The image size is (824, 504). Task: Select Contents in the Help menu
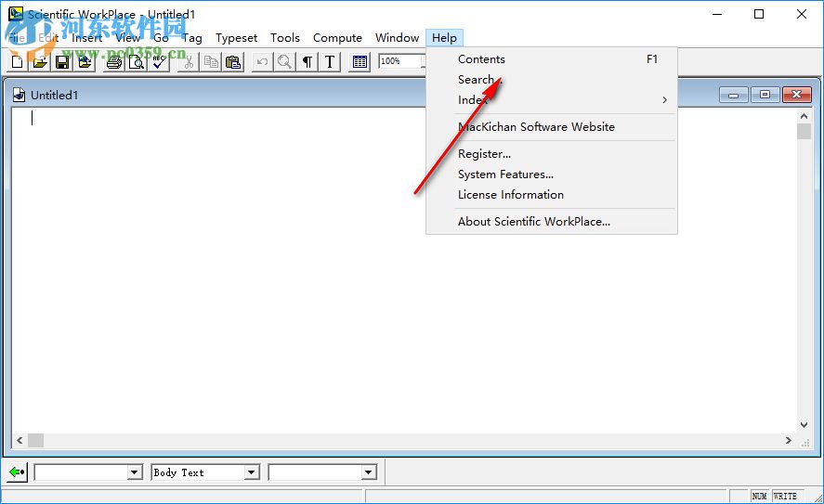click(551, 58)
